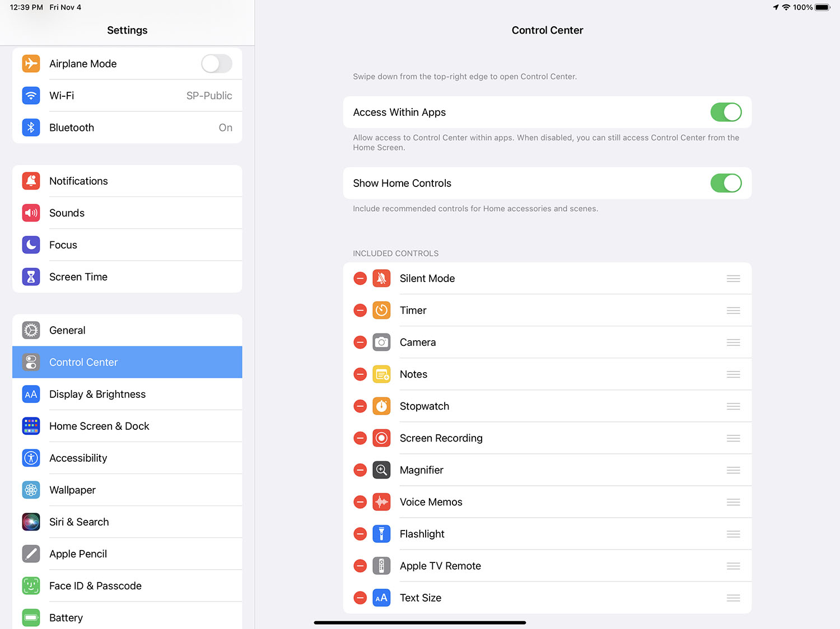
Task: Click the Stopwatch control icon
Action: click(x=381, y=406)
